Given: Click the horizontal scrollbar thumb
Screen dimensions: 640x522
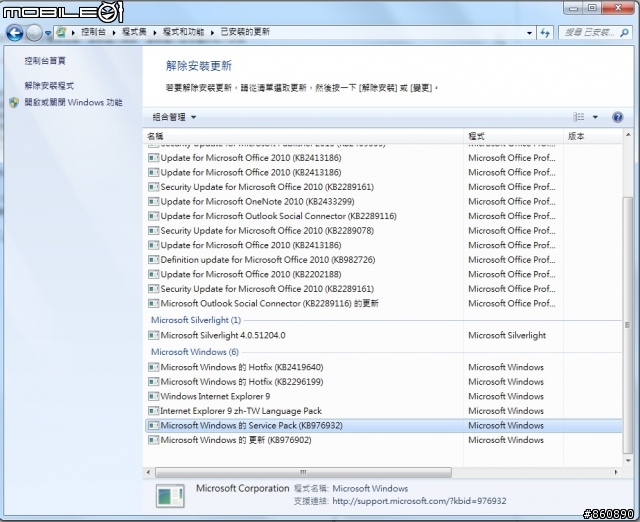Looking at the screenshot, I should (x=303, y=472).
